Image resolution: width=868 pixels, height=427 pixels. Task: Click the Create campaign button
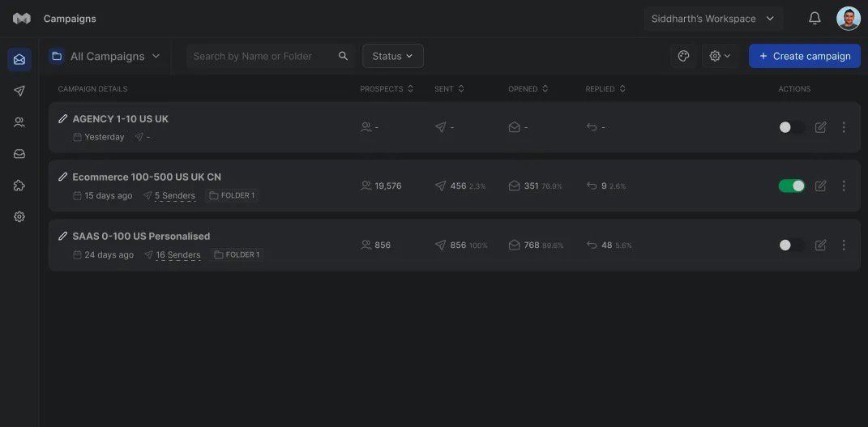point(804,56)
